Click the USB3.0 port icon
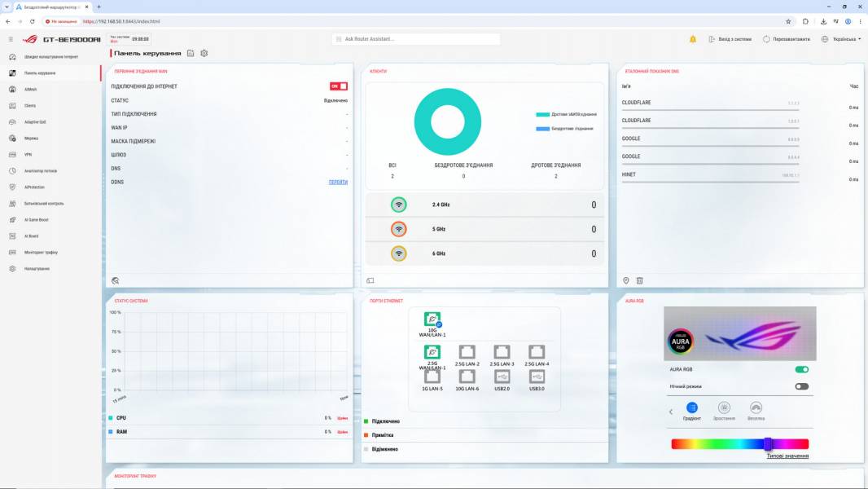The height and width of the screenshot is (489, 868). point(537,377)
